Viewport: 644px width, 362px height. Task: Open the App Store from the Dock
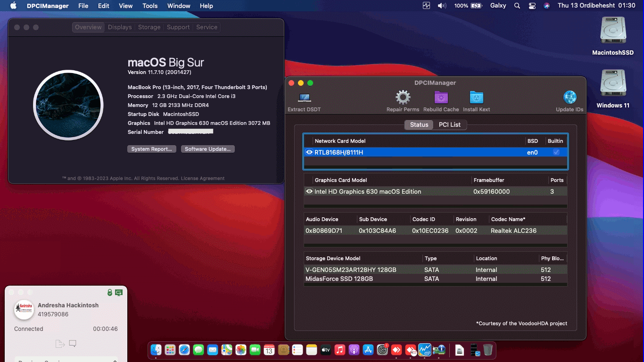click(369, 350)
